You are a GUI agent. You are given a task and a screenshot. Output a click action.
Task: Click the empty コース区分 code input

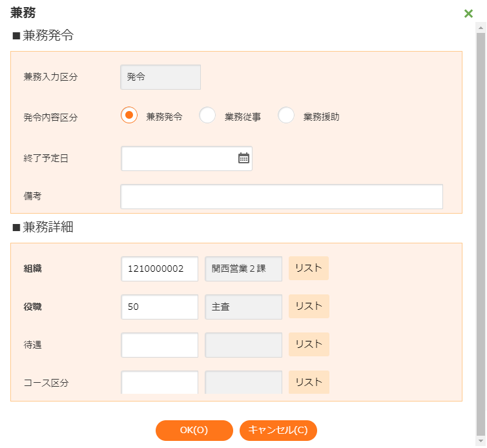(x=160, y=382)
